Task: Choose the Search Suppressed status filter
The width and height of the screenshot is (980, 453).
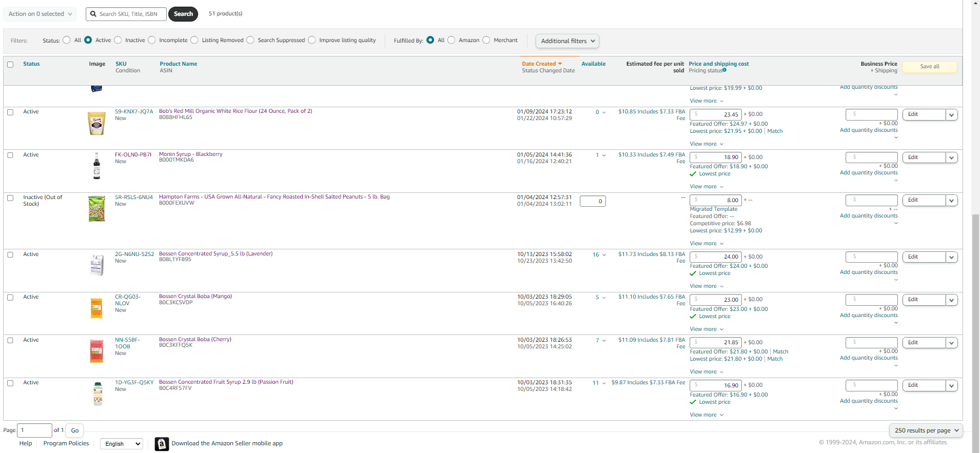Action: pos(250,40)
